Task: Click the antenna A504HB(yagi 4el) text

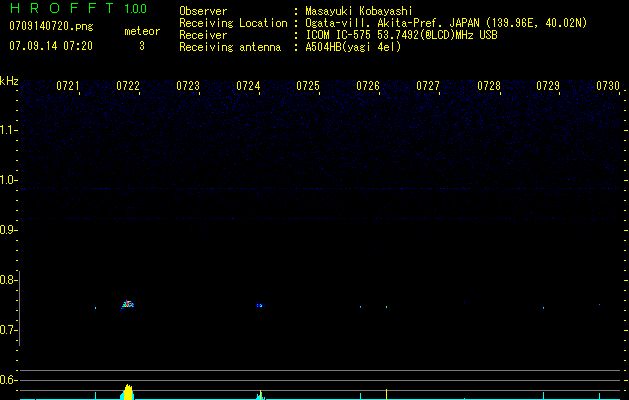Action: [x=353, y=47]
